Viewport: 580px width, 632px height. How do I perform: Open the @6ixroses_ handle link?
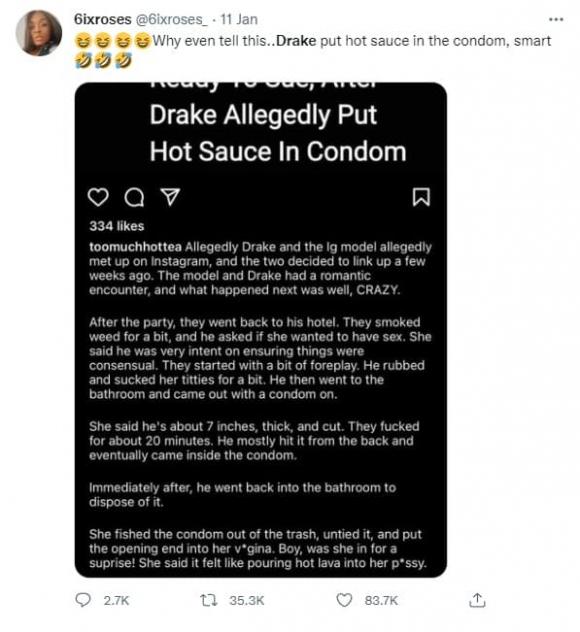[171, 20]
